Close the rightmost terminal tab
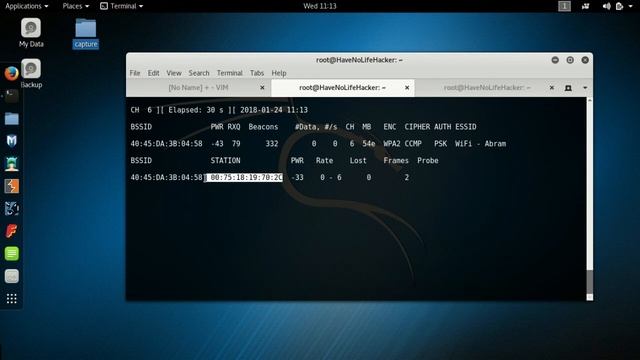The width and height of the screenshot is (640, 360). pos(551,88)
